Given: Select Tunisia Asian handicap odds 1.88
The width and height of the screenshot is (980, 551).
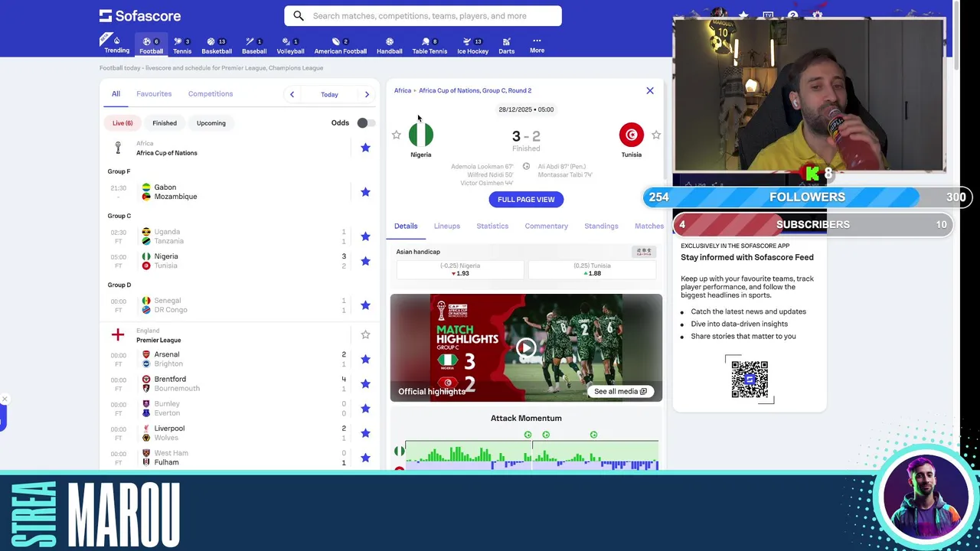Looking at the screenshot, I should point(593,269).
